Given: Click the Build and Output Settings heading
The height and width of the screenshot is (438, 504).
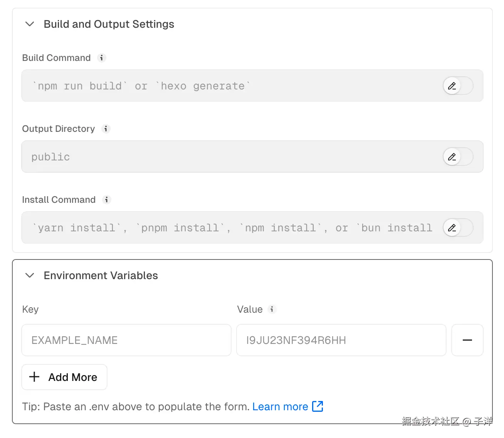Looking at the screenshot, I should click(109, 24).
